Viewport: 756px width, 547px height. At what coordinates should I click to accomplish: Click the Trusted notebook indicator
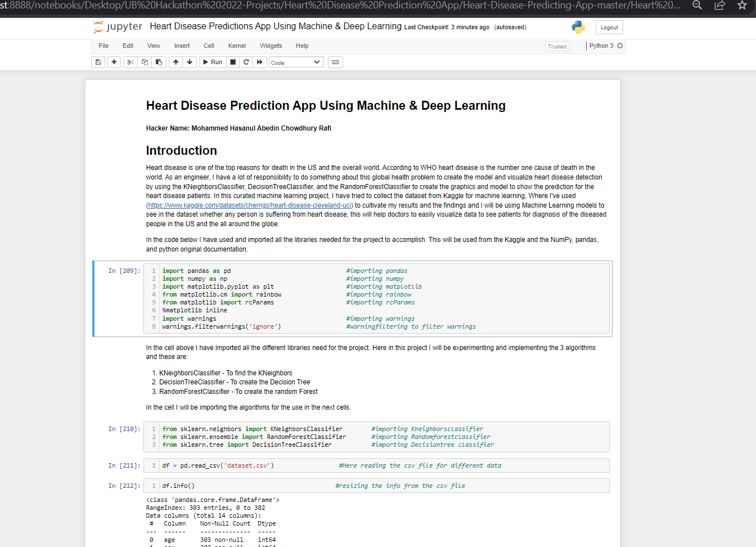(x=557, y=46)
